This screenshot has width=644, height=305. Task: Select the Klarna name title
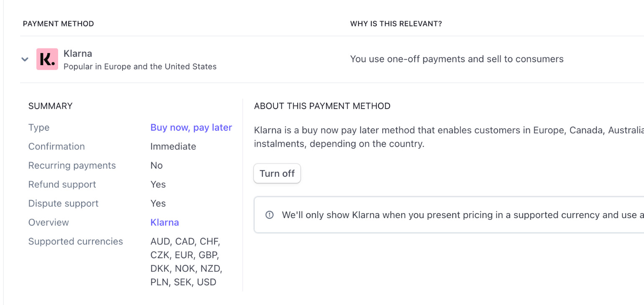point(78,53)
